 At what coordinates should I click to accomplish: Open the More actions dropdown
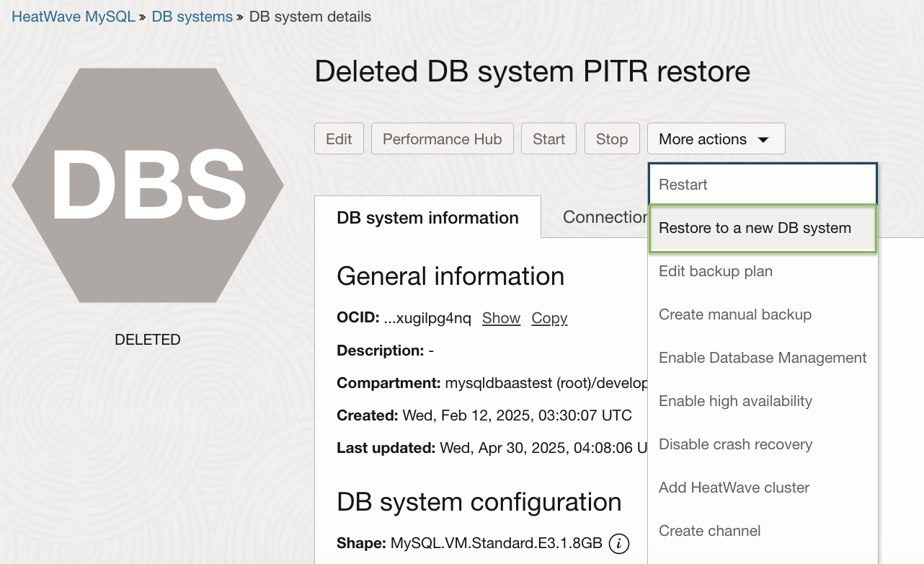pos(715,138)
